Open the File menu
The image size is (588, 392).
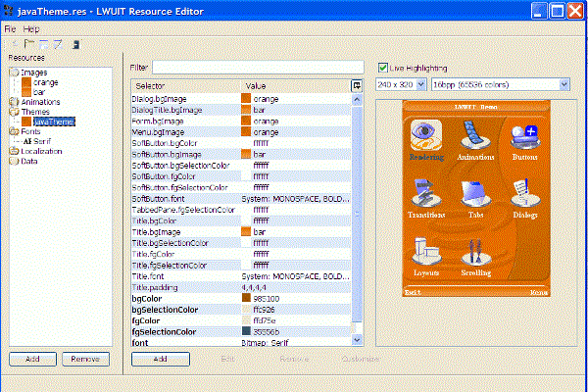point(11,29)
